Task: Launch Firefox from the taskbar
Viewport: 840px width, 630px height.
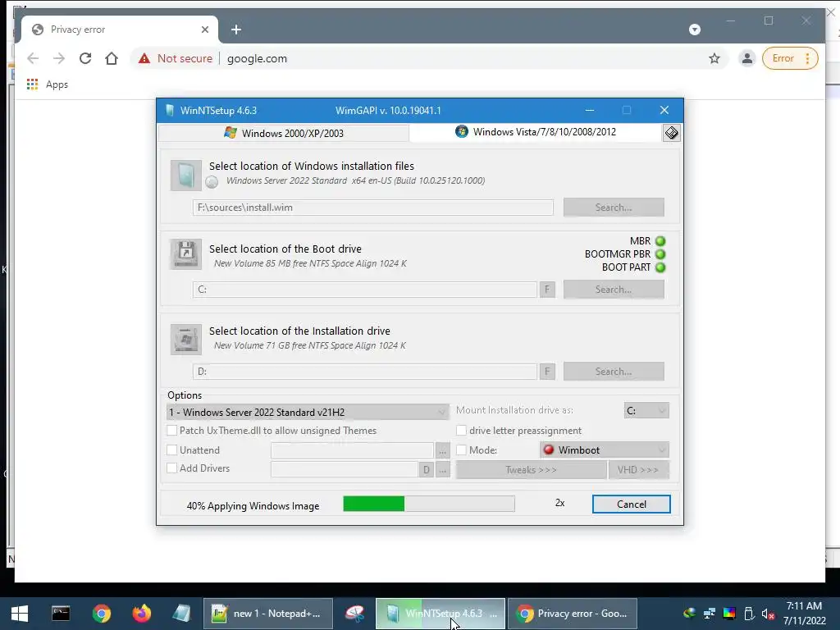Action: pyautogui.click(x=141, y=614)
